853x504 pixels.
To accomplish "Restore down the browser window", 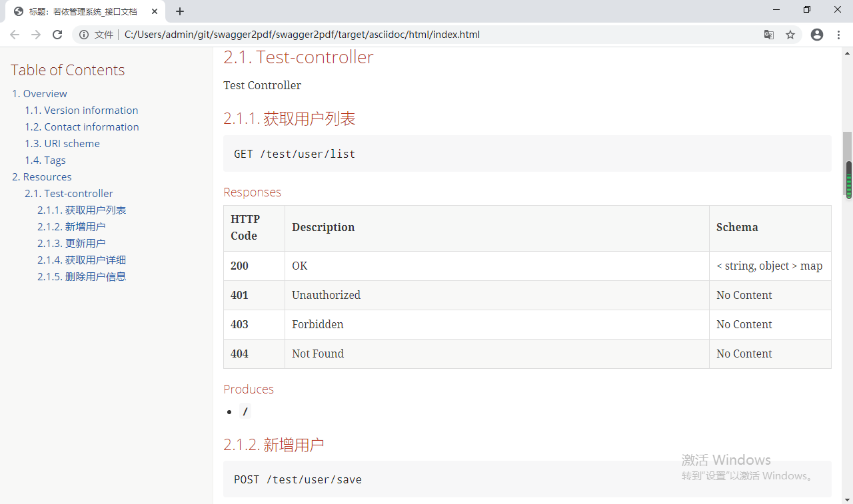I will pyautogui.click(x=807, y=9).
